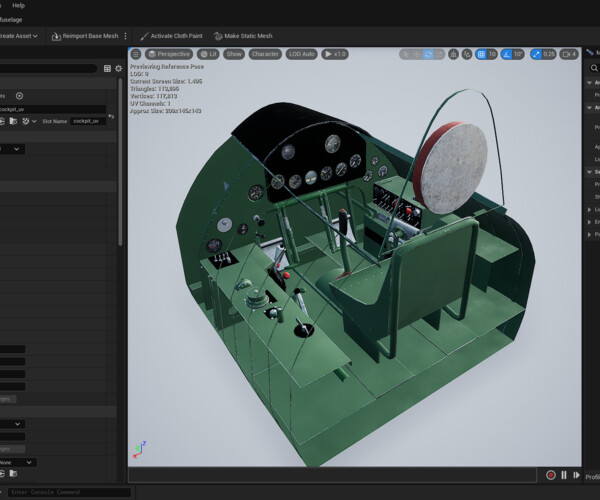Open the Help menu
The image size is (600, 500).
(18, 5)
